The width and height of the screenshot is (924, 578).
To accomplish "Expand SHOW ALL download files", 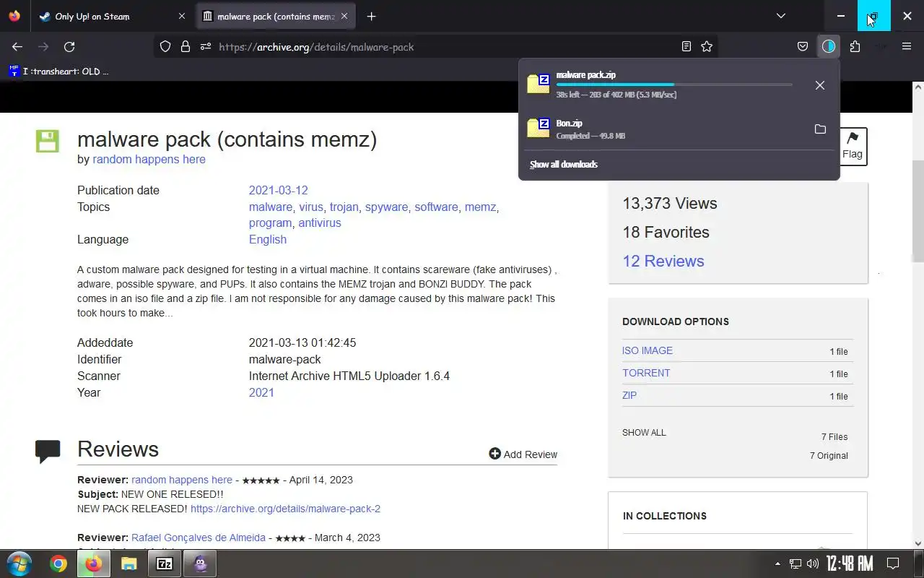I will (x=644, y=432).
